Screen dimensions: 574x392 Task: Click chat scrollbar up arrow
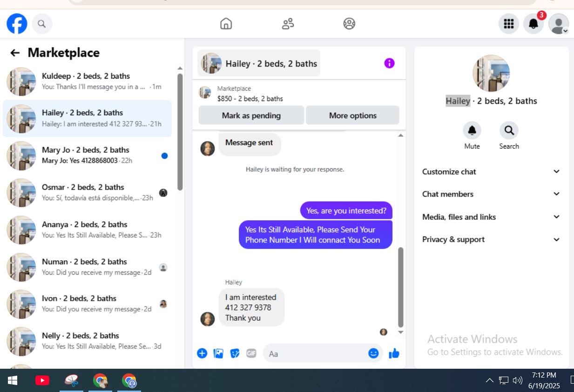[x=401, y=135]
